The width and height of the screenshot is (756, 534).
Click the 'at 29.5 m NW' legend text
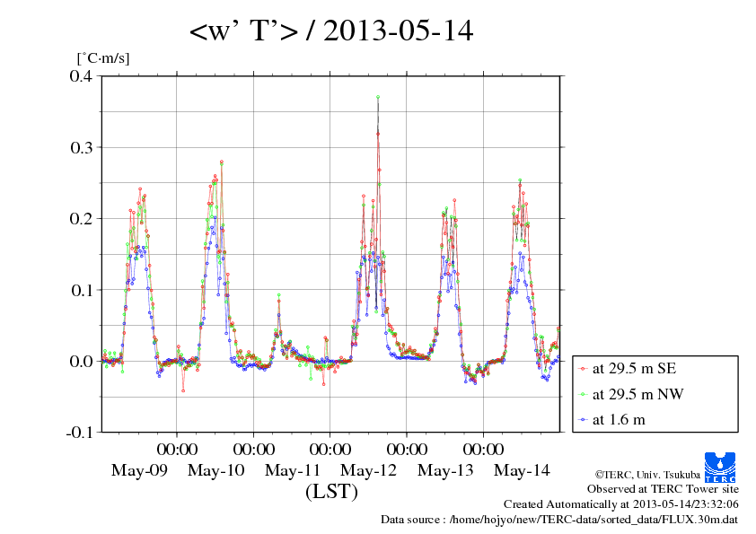637,394
